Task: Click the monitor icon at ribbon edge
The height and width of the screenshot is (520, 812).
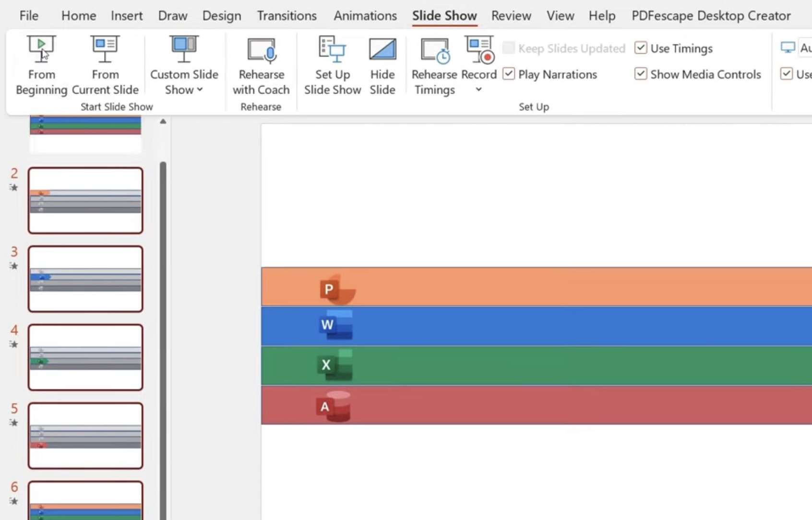Action: point(788,48)
